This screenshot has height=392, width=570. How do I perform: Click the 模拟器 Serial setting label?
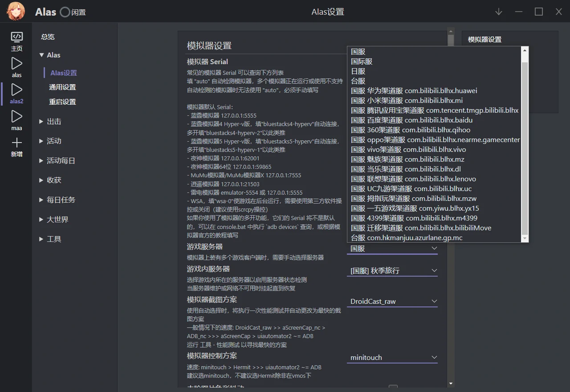click(x=208, y=61)
